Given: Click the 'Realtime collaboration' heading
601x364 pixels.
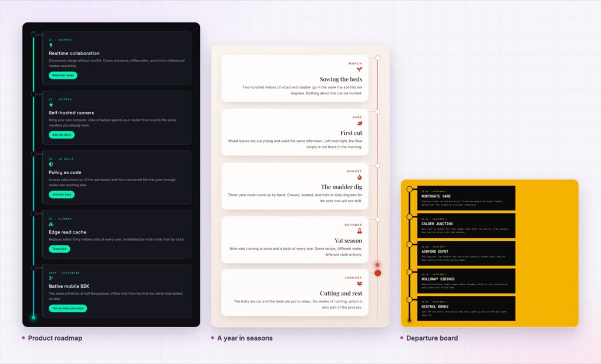Looking at the screenshot, I should pos(74,53).
